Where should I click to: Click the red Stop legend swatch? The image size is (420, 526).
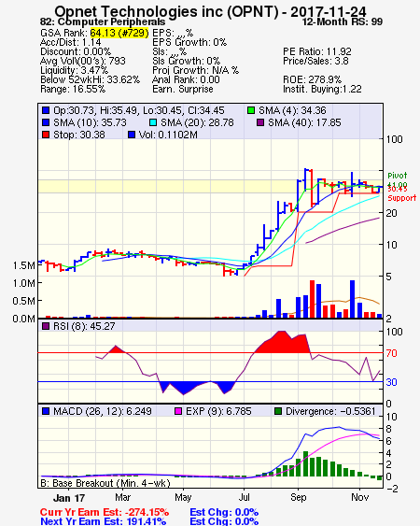(46, 135)
